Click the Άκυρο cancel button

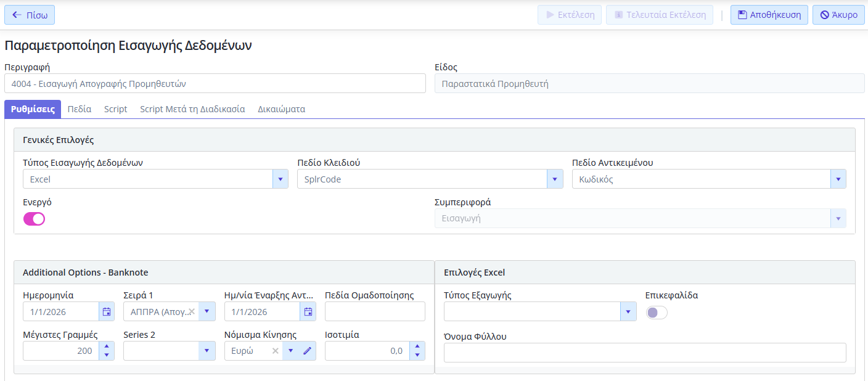coord(838,15)
